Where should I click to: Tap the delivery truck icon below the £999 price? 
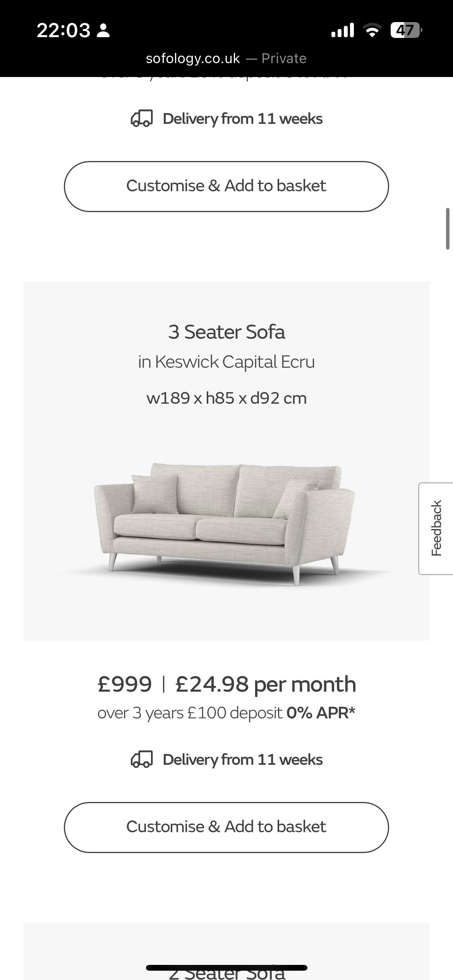tap(141, 759)
